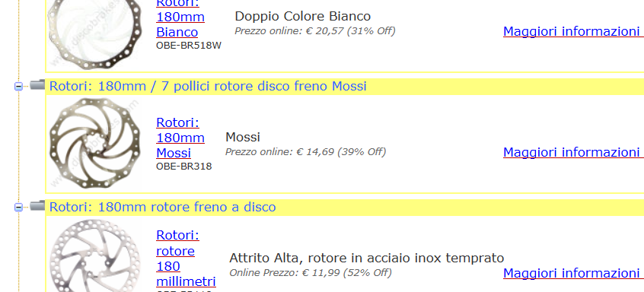644x292 pixels.
Task: Click the drilled 180 millimetri rotor image
Action: coord(94,255)
